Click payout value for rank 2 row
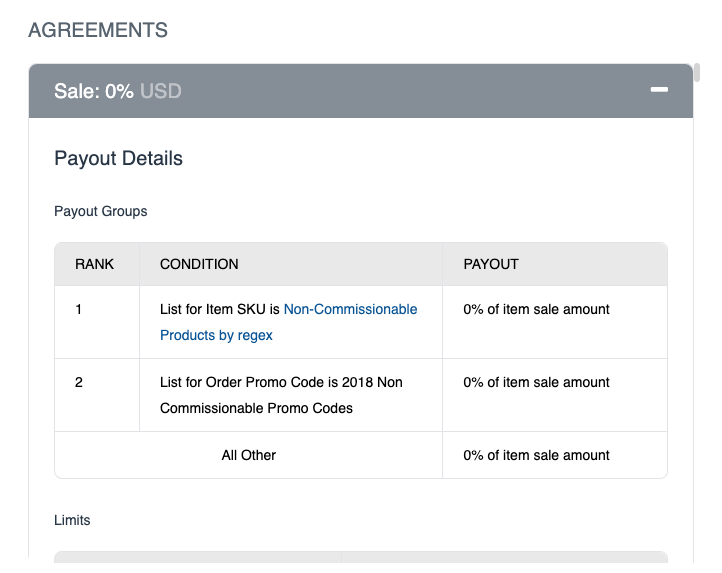722x573 pixels. [x=536, y=382]
